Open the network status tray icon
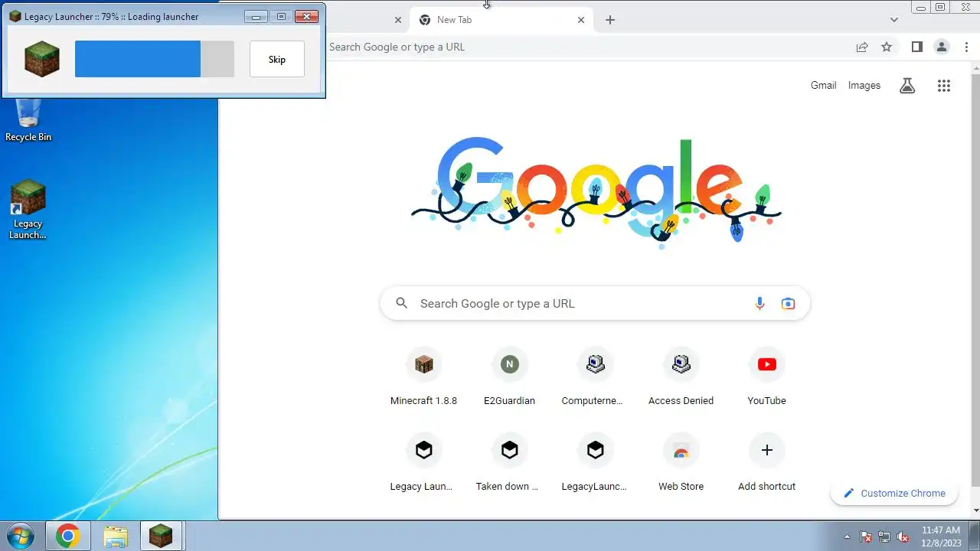Image resolution: width=980 pixels, height=551 pixels. 884,536
